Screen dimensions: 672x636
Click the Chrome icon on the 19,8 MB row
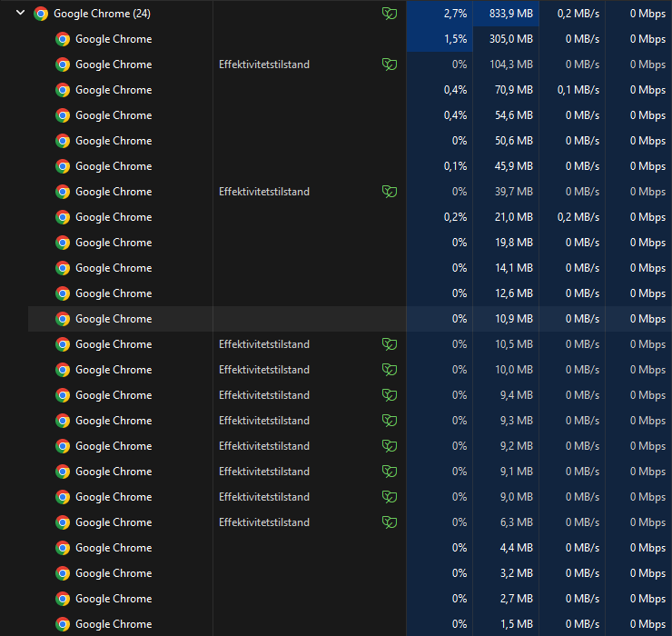(x=63, y=243)
